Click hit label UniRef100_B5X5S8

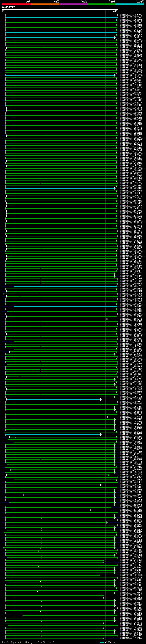click(x=131, y=57)
